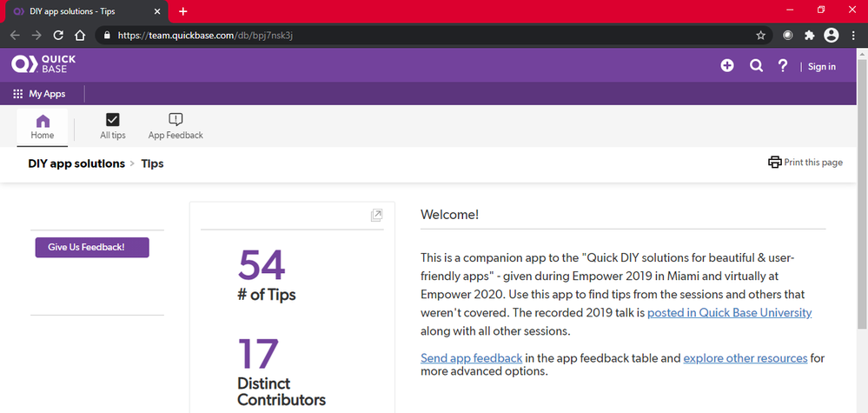
Task: Close the DIY app solutions tab
Action: click(158, 11)
